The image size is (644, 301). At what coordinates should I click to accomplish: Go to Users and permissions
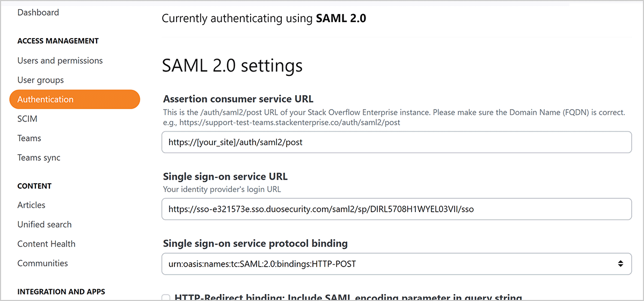(x=60, y=61)
